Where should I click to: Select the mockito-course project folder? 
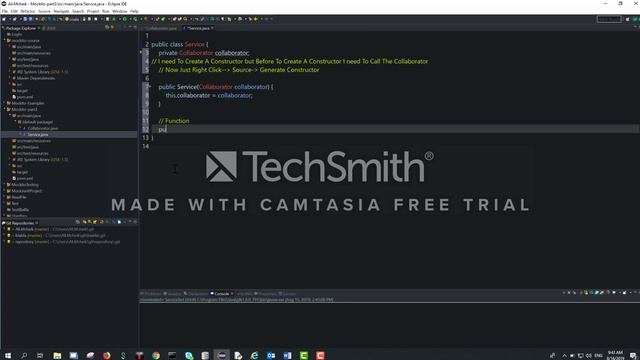click(x=25, y=41)
